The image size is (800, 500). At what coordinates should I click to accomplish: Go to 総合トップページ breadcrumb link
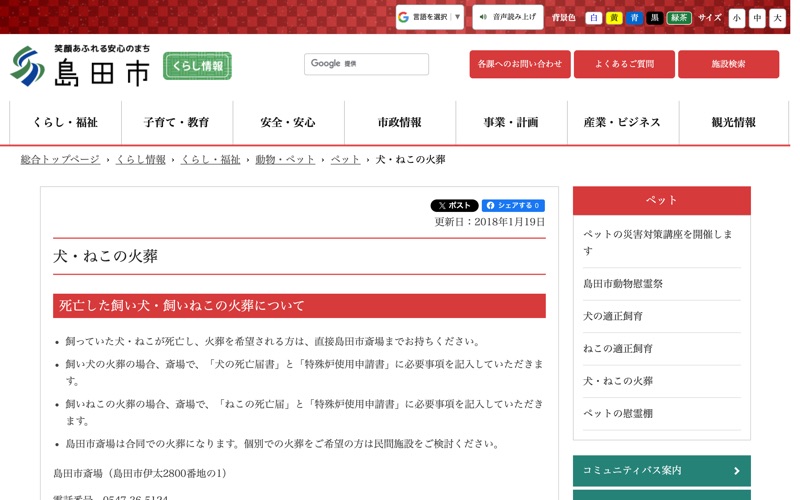click(60, 160)
